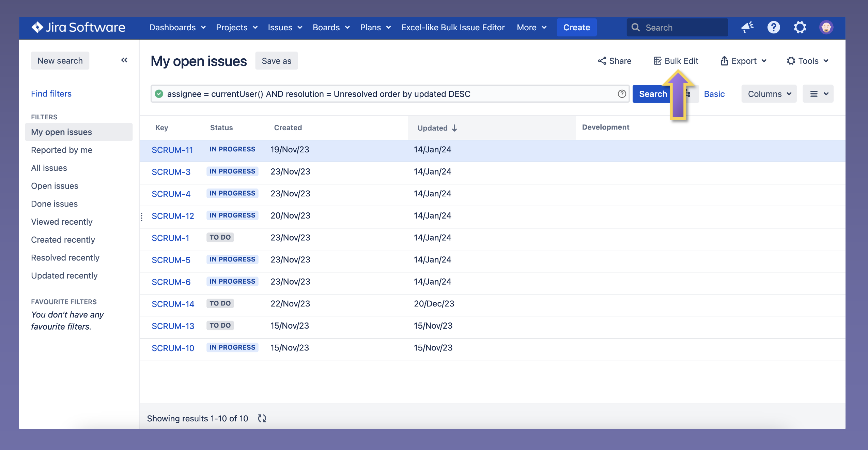Image resolution: width=868 pixels, height=450 pixels.
Task: Click the JQL syntax help icon
Action: pyautogui.click(x=622, y=94)
